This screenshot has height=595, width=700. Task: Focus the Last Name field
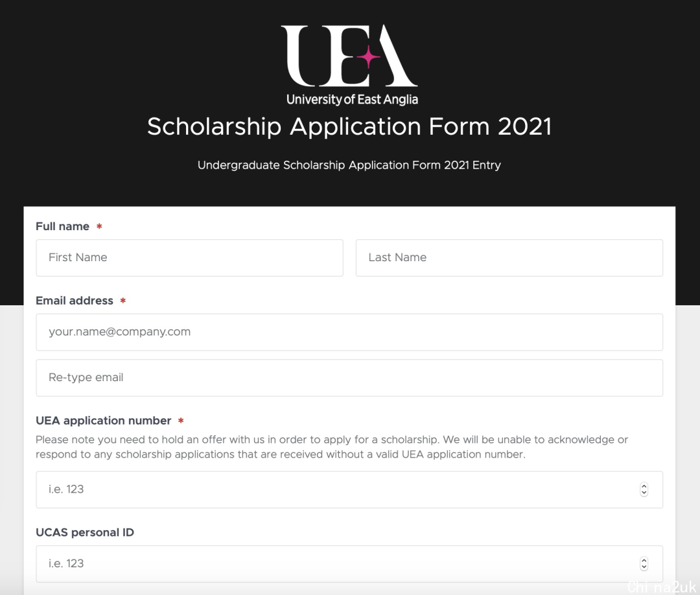(x=509, y=258)
